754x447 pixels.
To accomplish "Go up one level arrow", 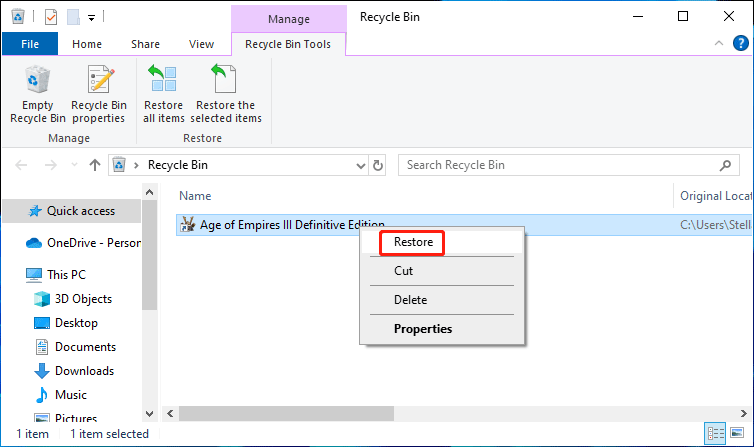I will coord(95,165).
